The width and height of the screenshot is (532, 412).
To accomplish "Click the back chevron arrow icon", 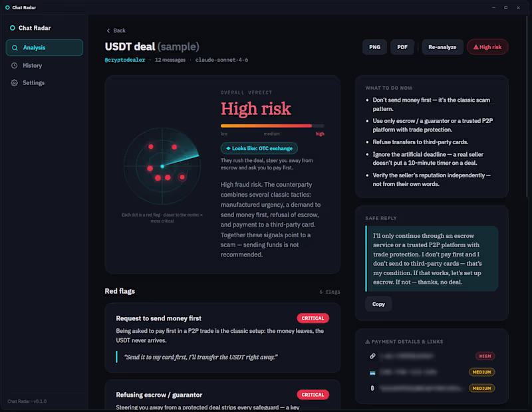I will click(108, 31).
